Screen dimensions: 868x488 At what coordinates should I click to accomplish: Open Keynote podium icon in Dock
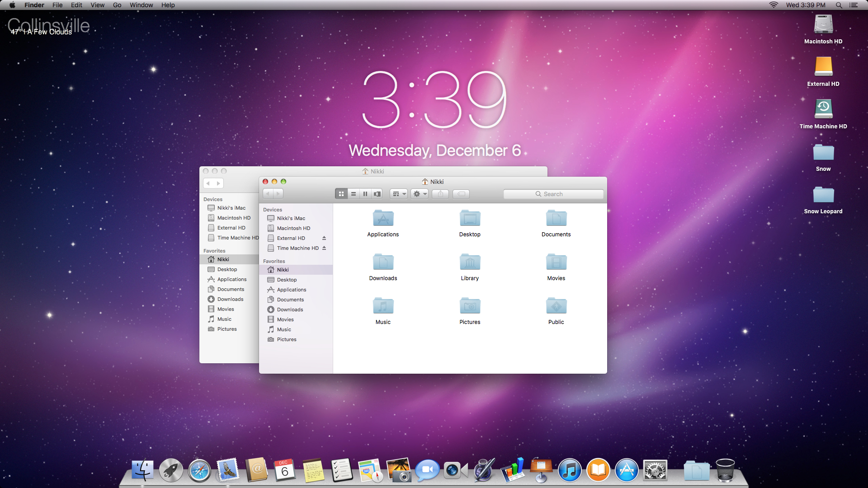click(541, 470)
